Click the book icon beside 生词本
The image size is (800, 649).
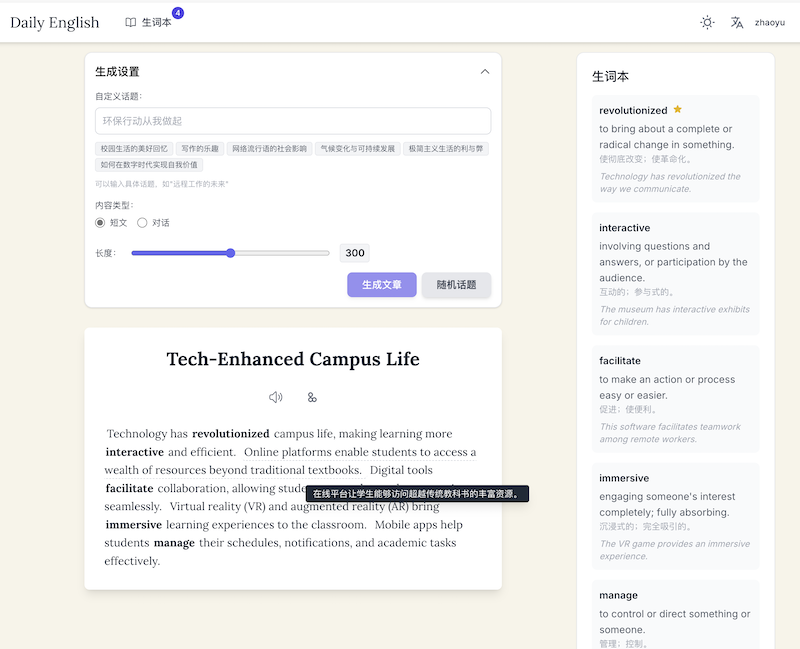click(131, 22)
